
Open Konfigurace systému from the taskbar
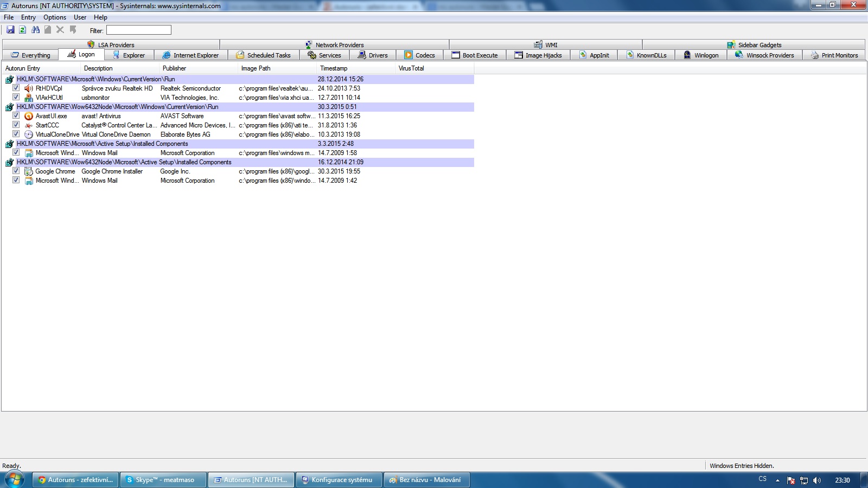click(340, 480)
